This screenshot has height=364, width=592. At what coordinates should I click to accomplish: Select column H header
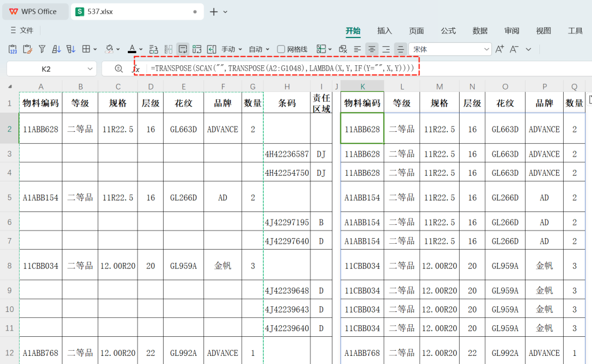tap(287, 87)
